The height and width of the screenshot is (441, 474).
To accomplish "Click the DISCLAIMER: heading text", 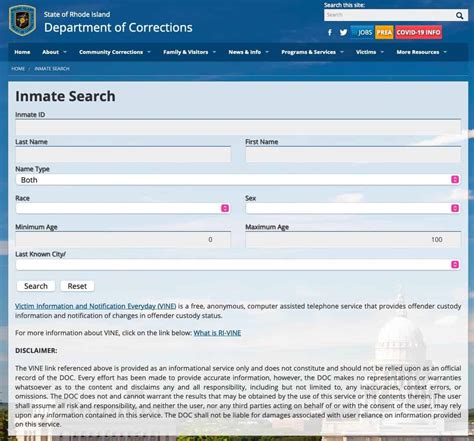I will (36, 351).
